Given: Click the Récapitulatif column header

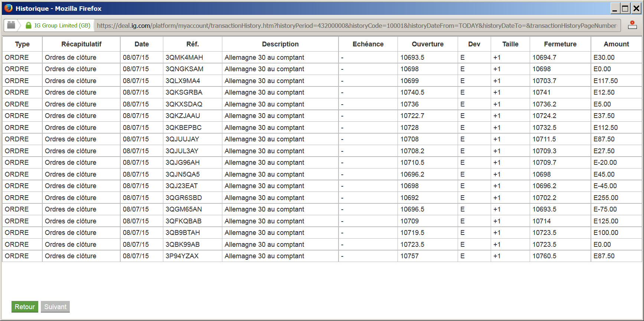Looking at the screenshot, I should coord(81,44).
